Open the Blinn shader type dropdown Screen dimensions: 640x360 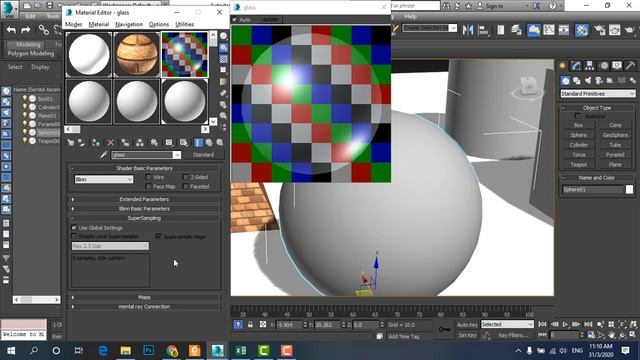[x=104, y=179]
